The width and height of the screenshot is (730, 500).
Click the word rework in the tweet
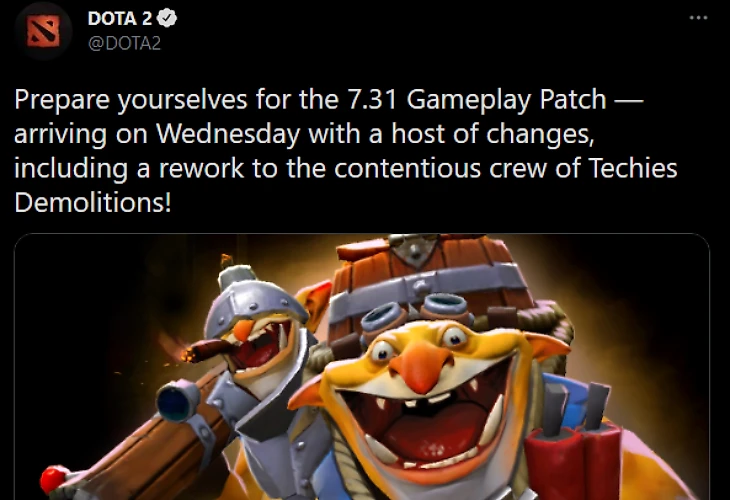point(201,169)
